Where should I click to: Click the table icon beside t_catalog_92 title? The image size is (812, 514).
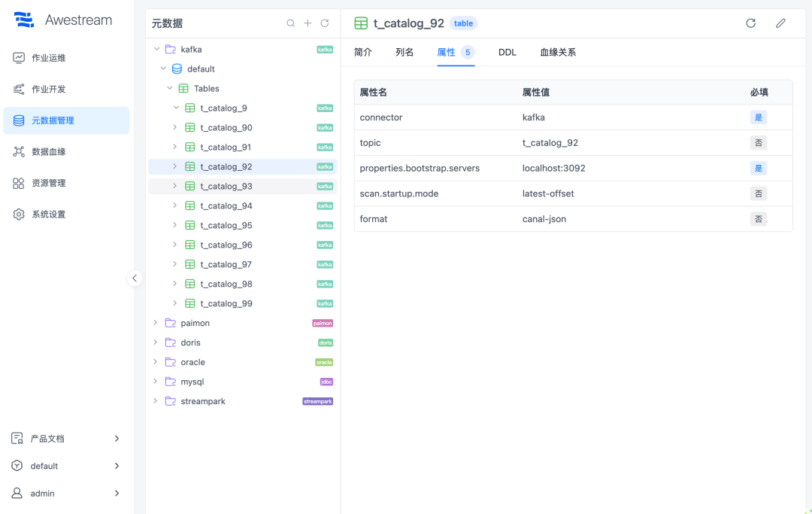coord(361,23)
